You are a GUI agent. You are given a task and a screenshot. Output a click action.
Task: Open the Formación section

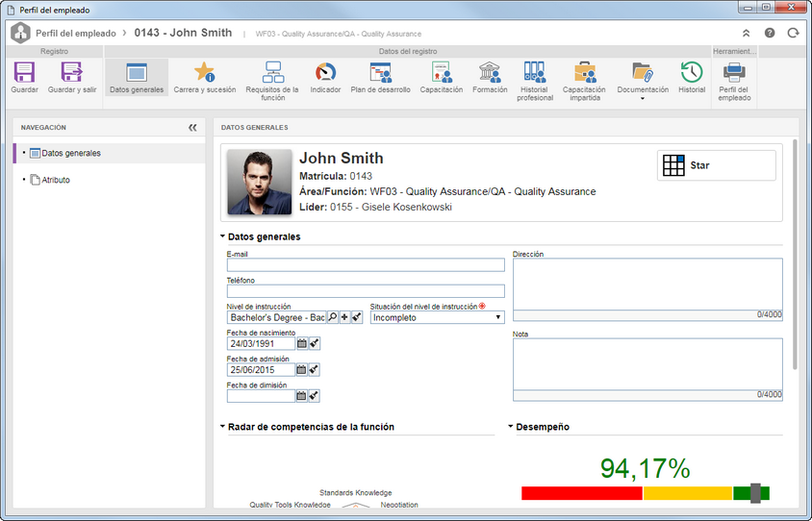(490, 78)
